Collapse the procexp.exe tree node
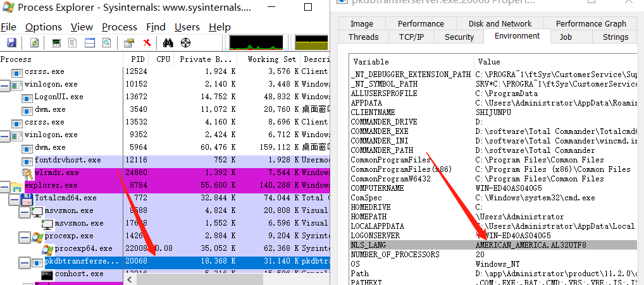 25,236
